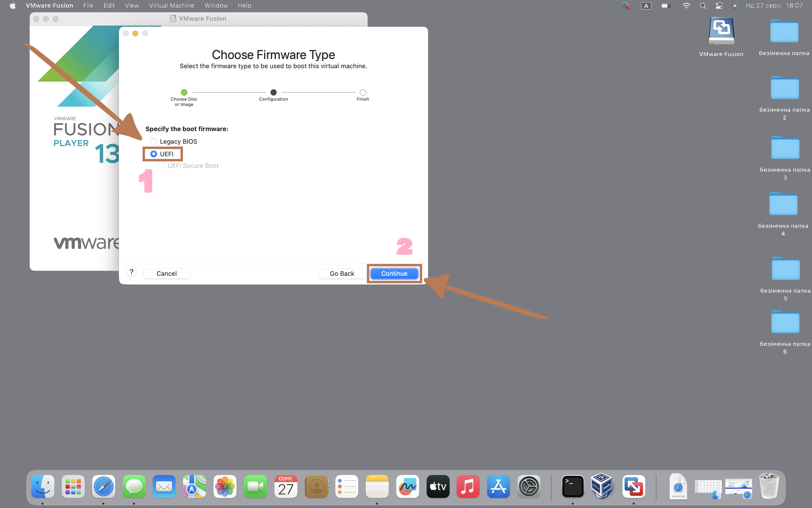Click the Continue button
The width and height of the screenshot is (812, 508).
pos(394,274)
